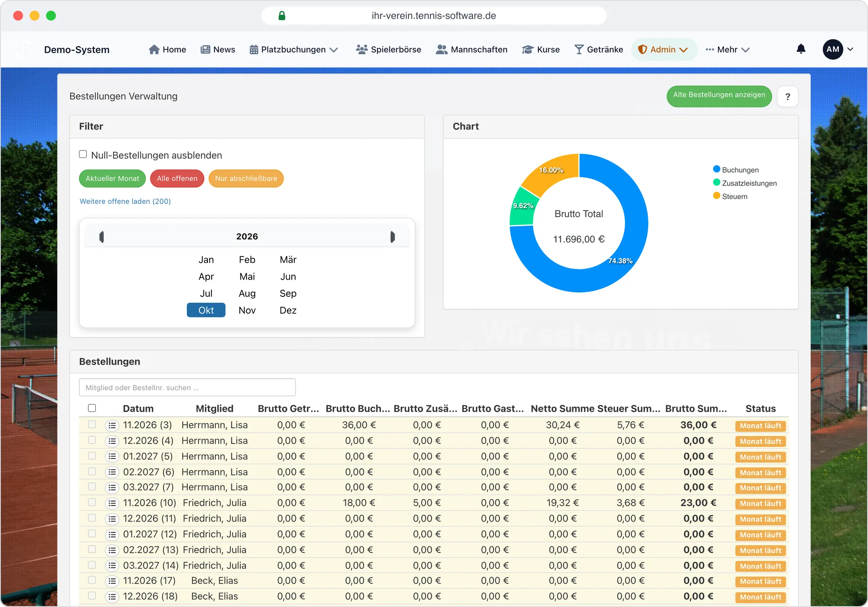Screen dimensions: 868x607
Task: Filter by Aktueller Monat
Action: tap(112, 178)
